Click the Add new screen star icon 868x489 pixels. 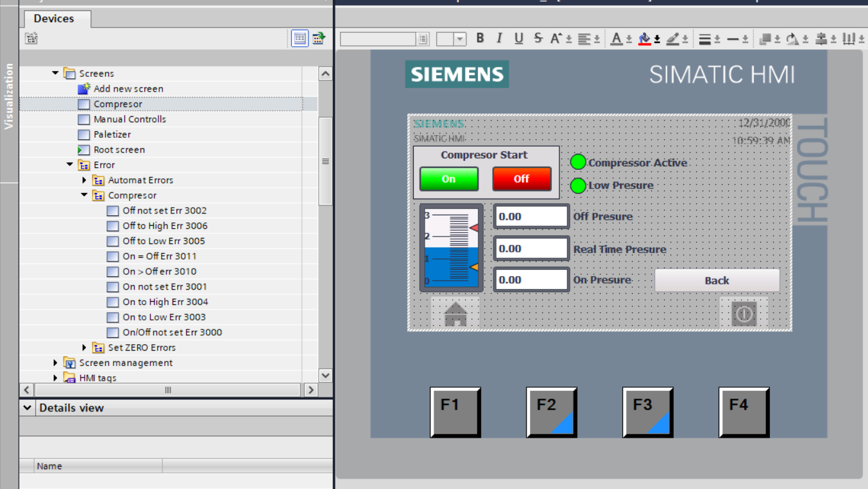[x=83, y=88]
